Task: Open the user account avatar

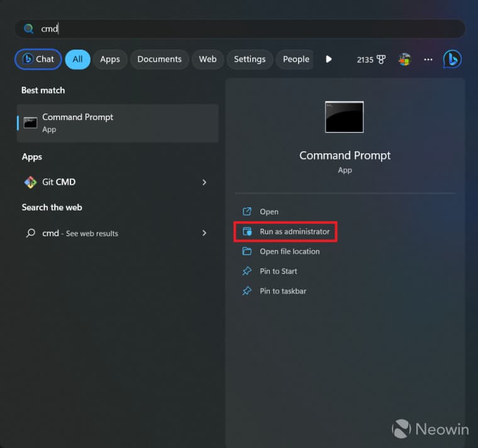Action: pyautogui.click(x=405, y=60)
